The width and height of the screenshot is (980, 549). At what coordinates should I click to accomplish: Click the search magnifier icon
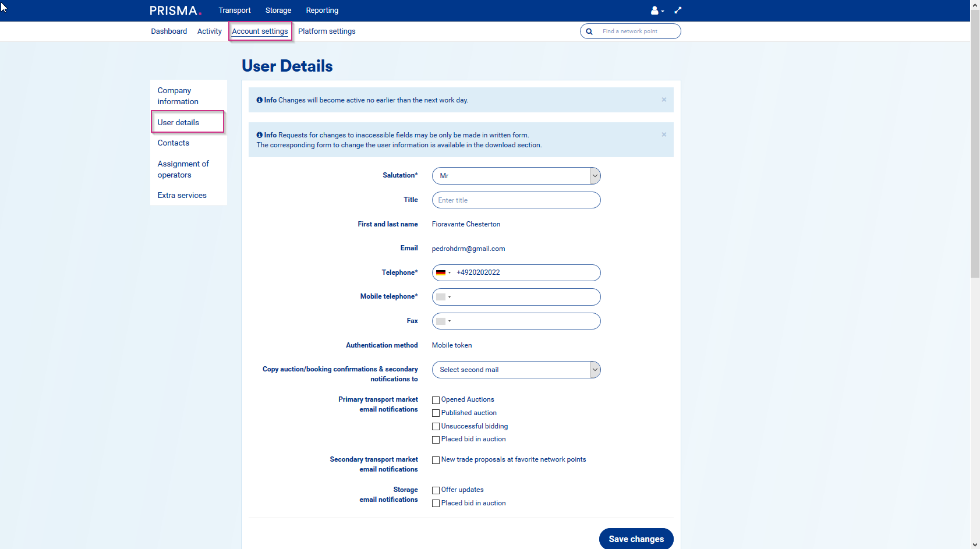click(589, 31)
